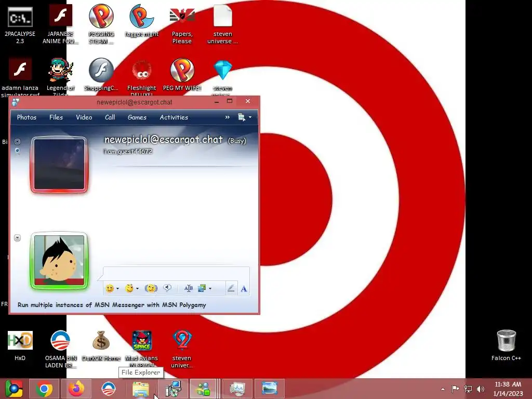Click the background picture icon in chat toolbar
Screen dimensions: 532x399
click(x=202, y=288)
